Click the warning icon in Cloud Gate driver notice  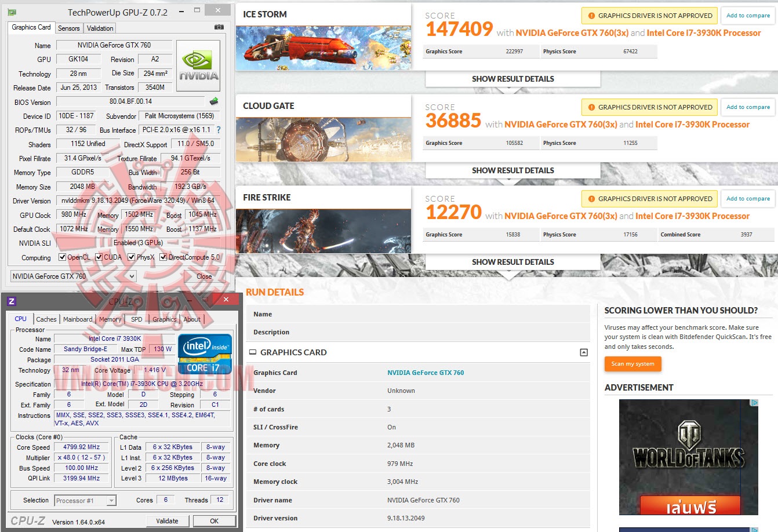point(591,108)
